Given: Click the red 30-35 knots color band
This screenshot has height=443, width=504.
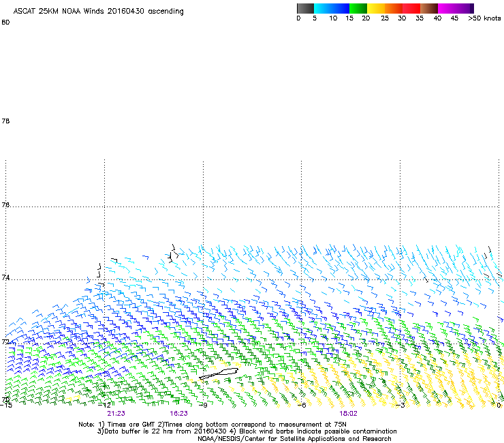Looking at the screenshot, I should 411,8.
